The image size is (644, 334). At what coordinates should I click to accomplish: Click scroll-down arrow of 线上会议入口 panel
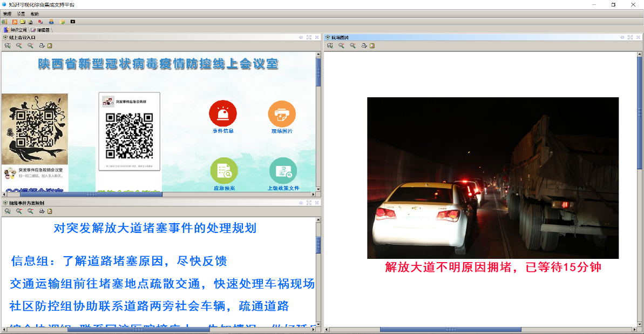[318, 189]
